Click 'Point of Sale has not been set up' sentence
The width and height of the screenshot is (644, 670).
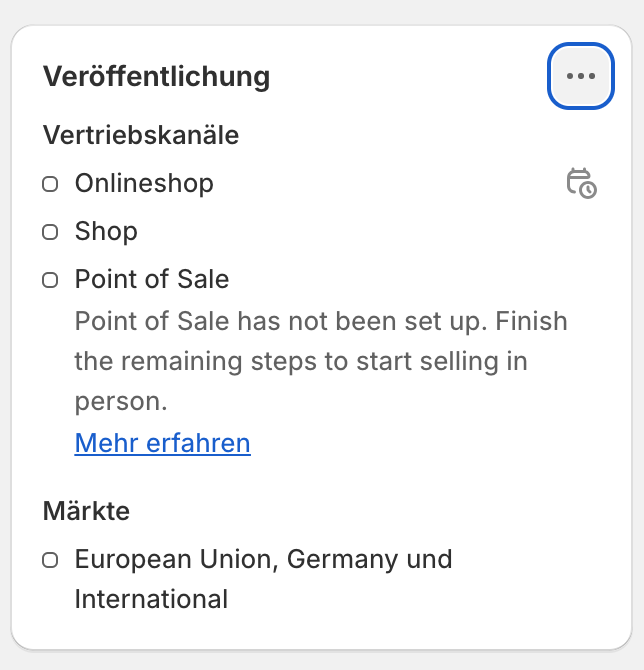click(281, 321)
